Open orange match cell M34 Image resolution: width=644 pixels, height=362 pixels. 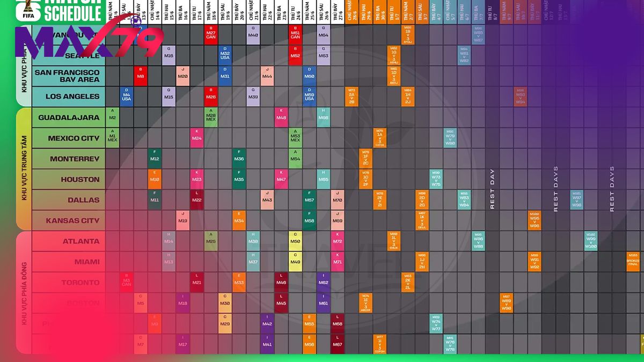click(x=239, y=221)
